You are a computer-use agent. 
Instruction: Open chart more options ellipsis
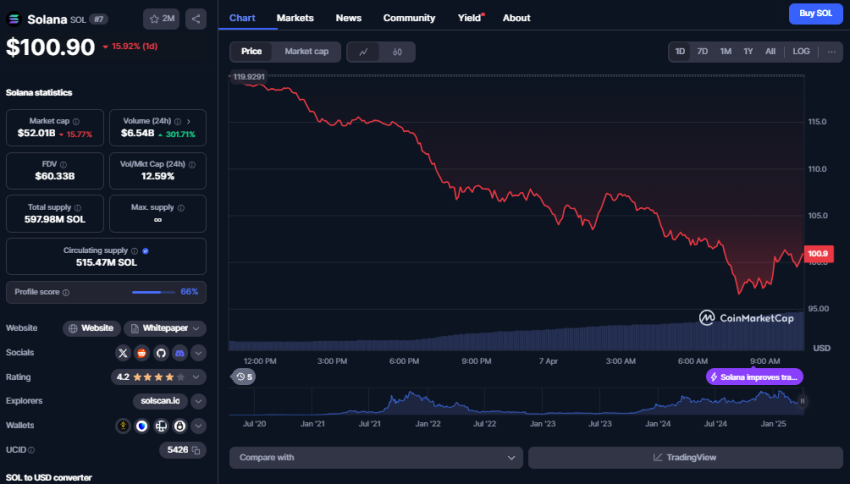point(832,51)
